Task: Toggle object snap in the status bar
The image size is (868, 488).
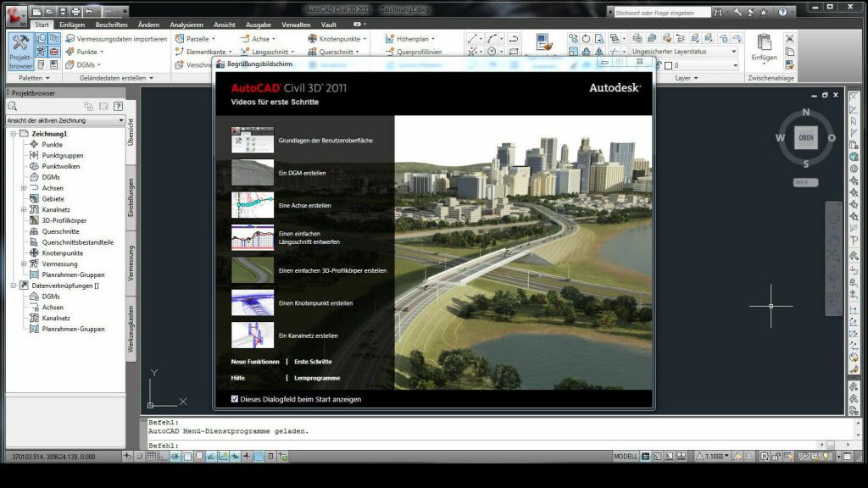Action: click(x=187, y=457)
